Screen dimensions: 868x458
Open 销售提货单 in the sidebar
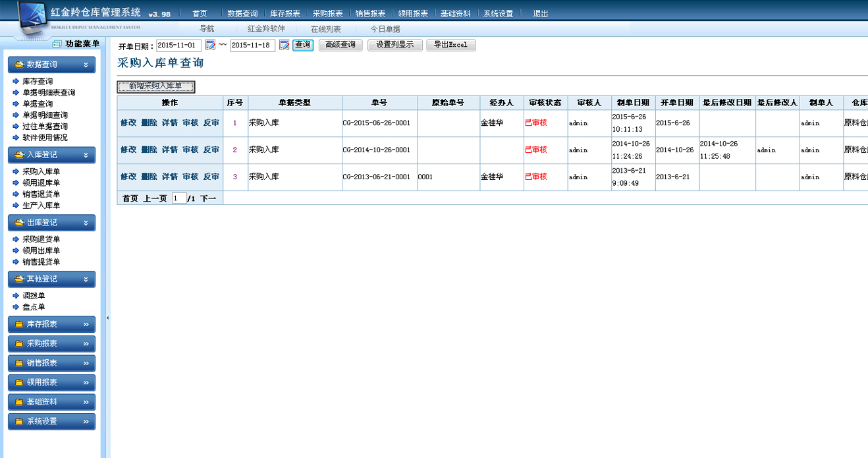pyautogui.click(x=41, y=262)
